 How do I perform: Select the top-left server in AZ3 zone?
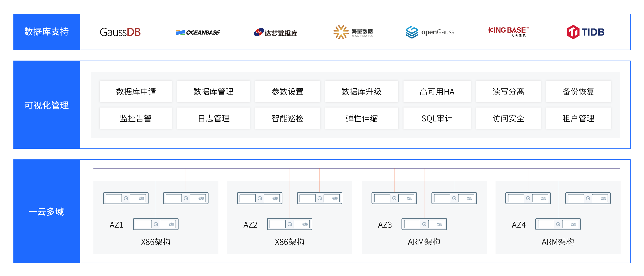[x=394, y=198]
